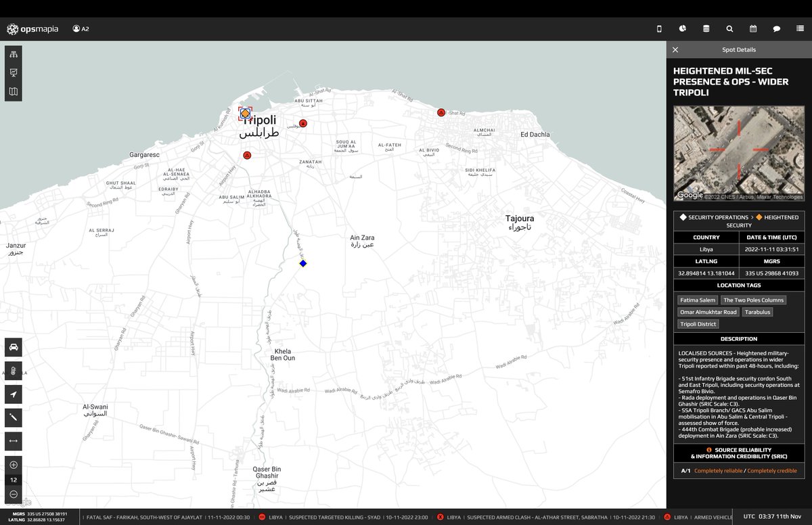The width and height of the screenshot is (812, 525).
Task: Open the list menu icon at top right
Action: pos(800,29)
